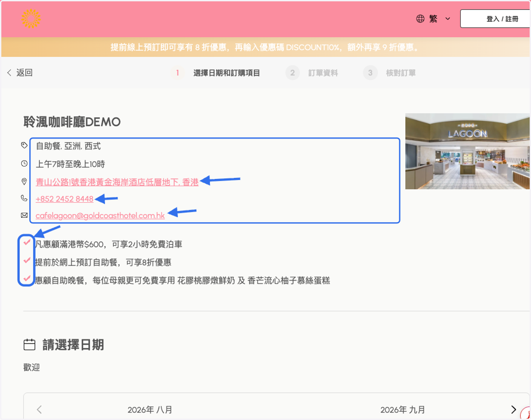This screenshot has height=420, width=531.
Task: Click the promo banner with DISCOUNT10% code
Action: tap(265, 47)
